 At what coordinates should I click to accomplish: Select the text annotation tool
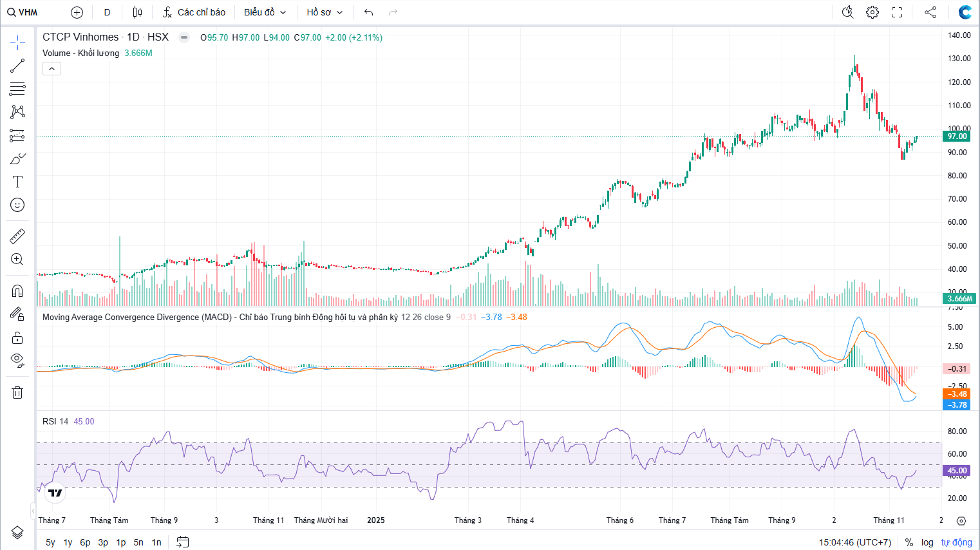pos(17,182)
